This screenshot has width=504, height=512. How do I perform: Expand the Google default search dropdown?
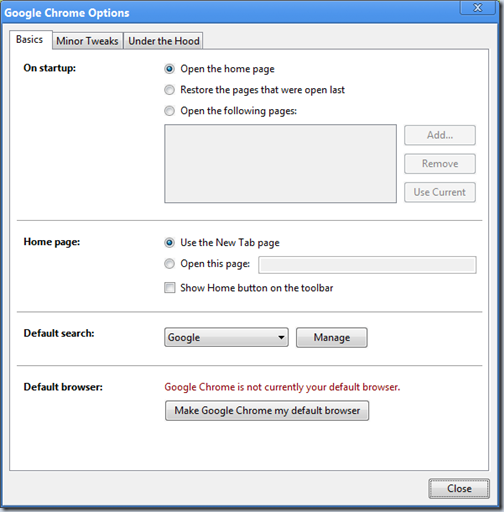[226, 337]
